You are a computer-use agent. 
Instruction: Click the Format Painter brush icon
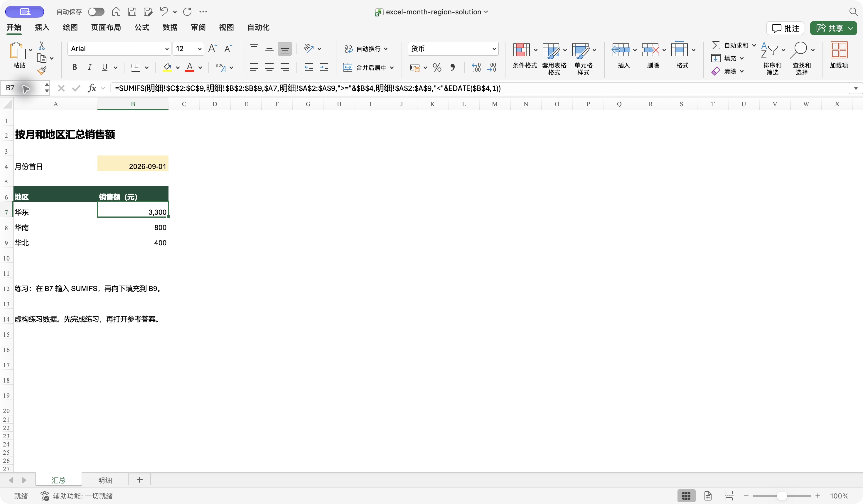pos(42,71)
